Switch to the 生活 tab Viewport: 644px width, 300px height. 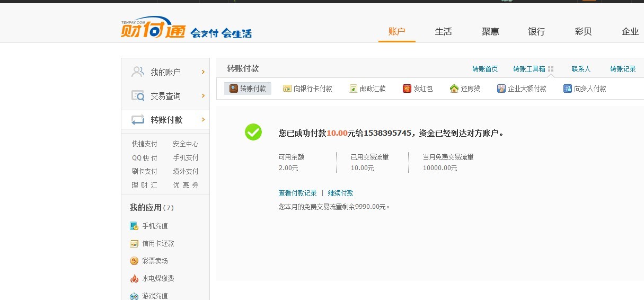click(x=443, y=31)
